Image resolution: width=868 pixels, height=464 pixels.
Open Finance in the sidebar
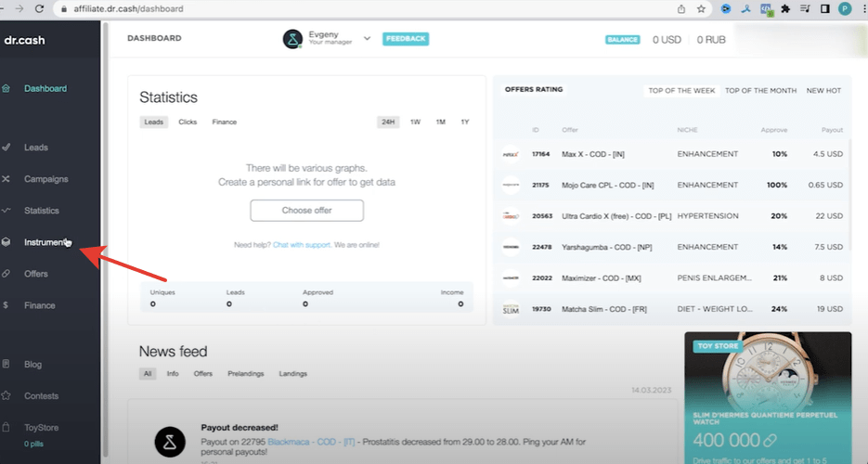pyautogui.click(x=39, y=305)
